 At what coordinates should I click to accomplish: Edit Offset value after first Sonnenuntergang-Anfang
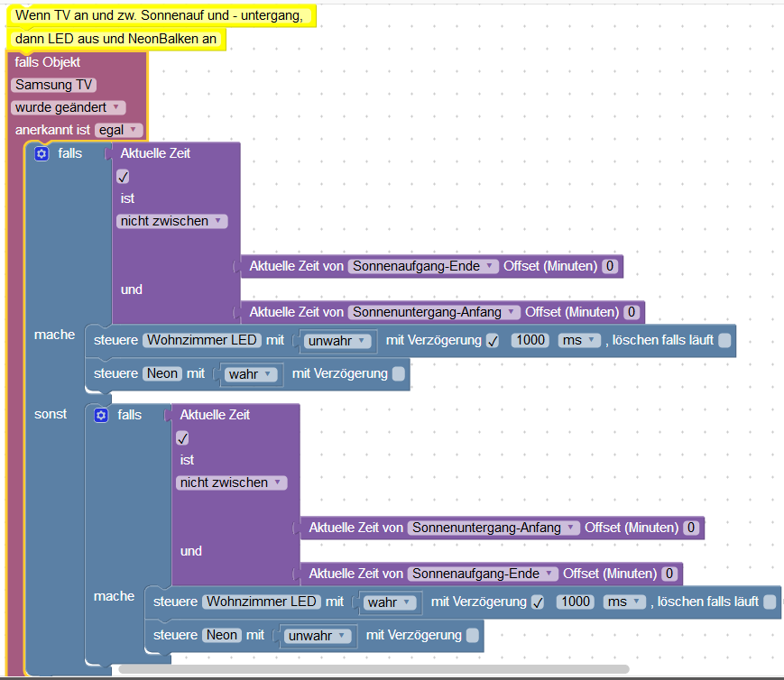pos(632,312)
